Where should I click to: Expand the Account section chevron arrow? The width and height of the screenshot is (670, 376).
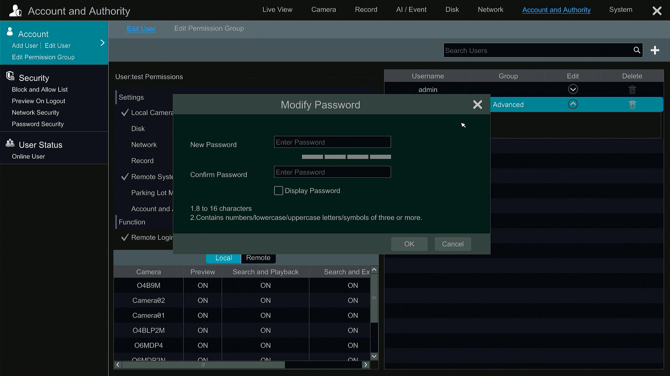(102, 43)
